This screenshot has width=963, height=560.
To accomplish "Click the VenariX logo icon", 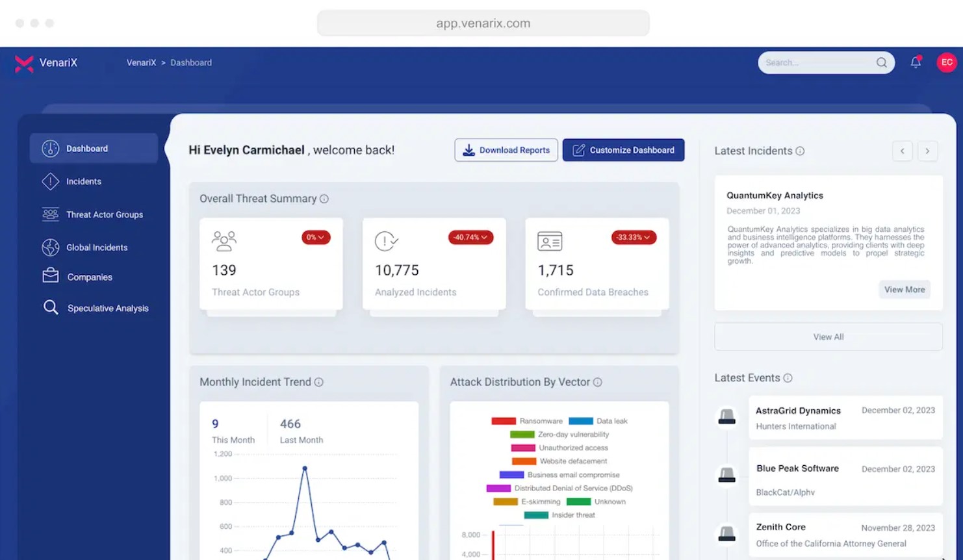I will click(24, 63).
